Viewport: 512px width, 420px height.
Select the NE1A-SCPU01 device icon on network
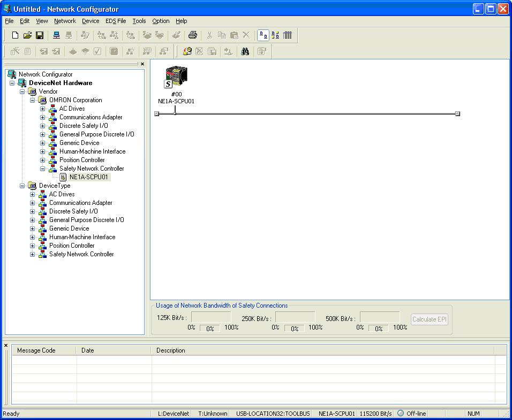pyautogui.click(x=176, y=77)
